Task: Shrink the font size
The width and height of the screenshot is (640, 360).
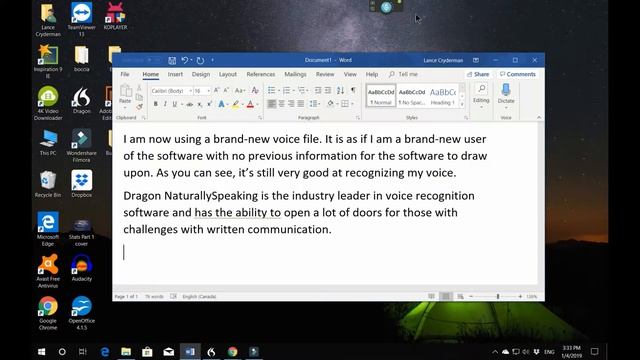Action: 226,90
